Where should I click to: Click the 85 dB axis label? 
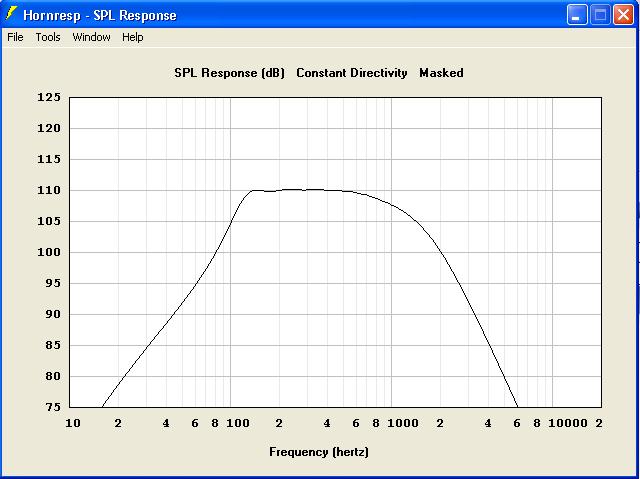coord(53,345)
